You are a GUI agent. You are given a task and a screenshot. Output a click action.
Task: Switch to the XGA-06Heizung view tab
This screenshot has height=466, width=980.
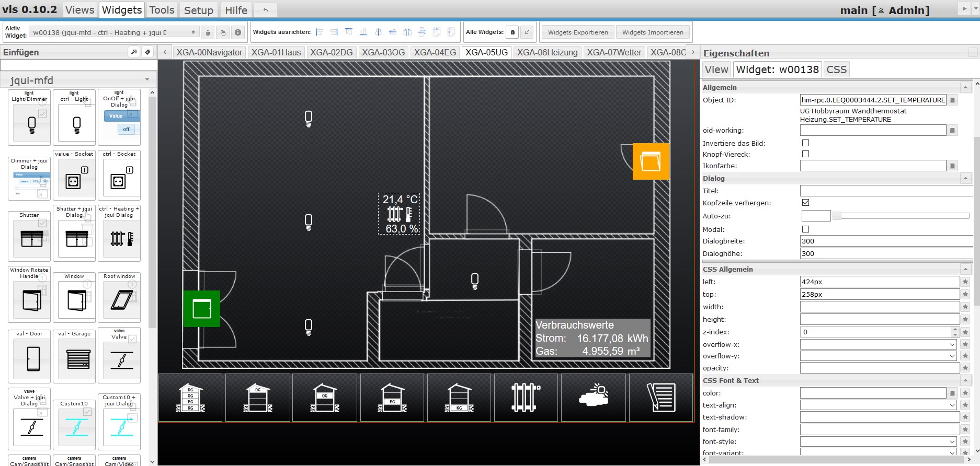click(547, 52)
